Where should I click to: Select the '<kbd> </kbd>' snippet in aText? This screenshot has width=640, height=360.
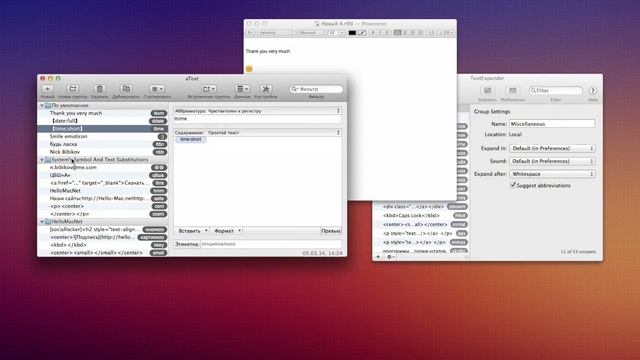click(102, 245)
